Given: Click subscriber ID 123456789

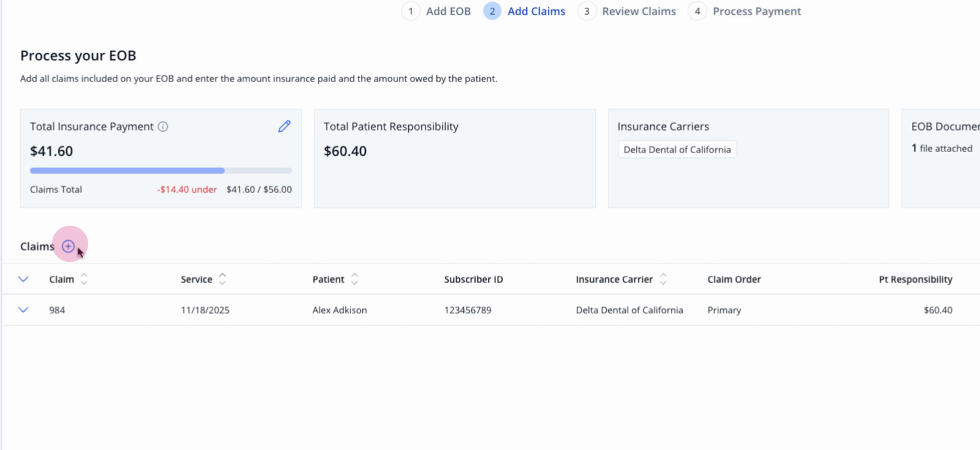Looking at the screenshot, I should 468,310.
